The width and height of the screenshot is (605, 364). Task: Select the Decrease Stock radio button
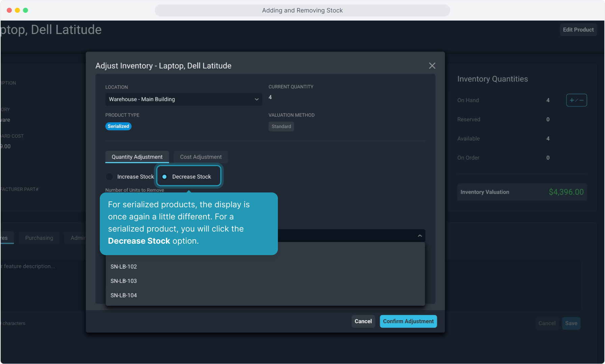click(x=165, y=177)
